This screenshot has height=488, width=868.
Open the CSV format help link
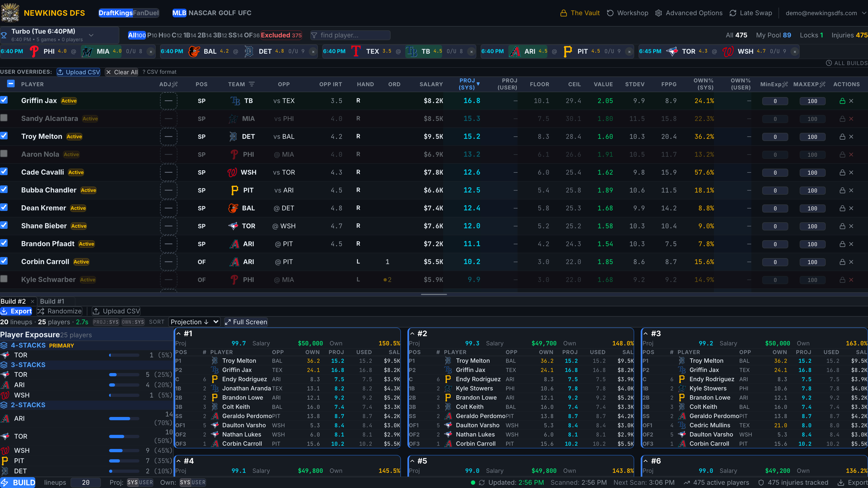point(159,72)
